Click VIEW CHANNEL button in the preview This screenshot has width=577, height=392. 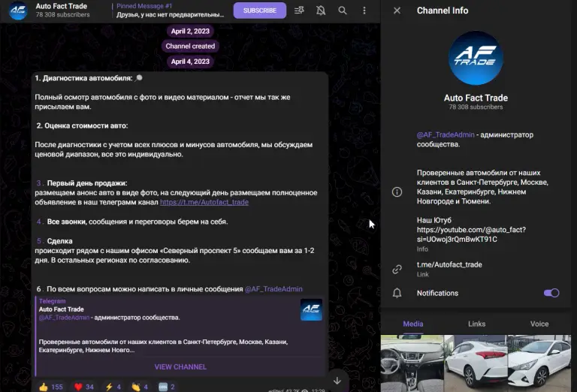pos(180,367)
